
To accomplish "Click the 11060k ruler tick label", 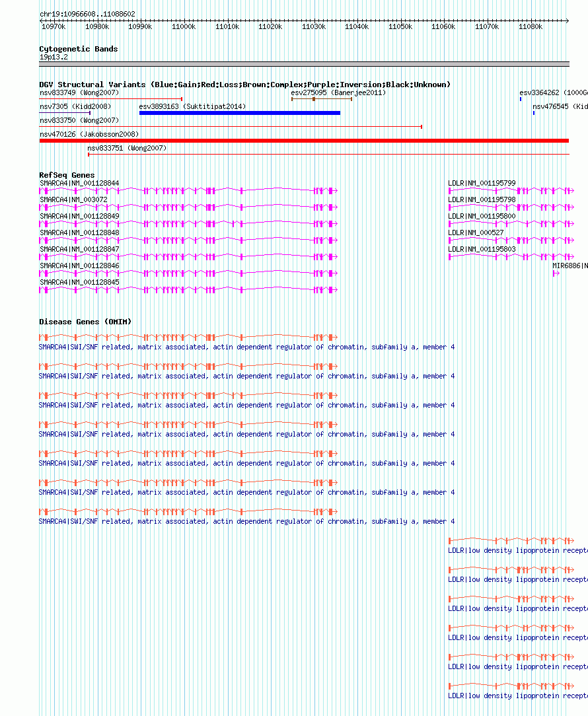I will (x=443, y=27).
